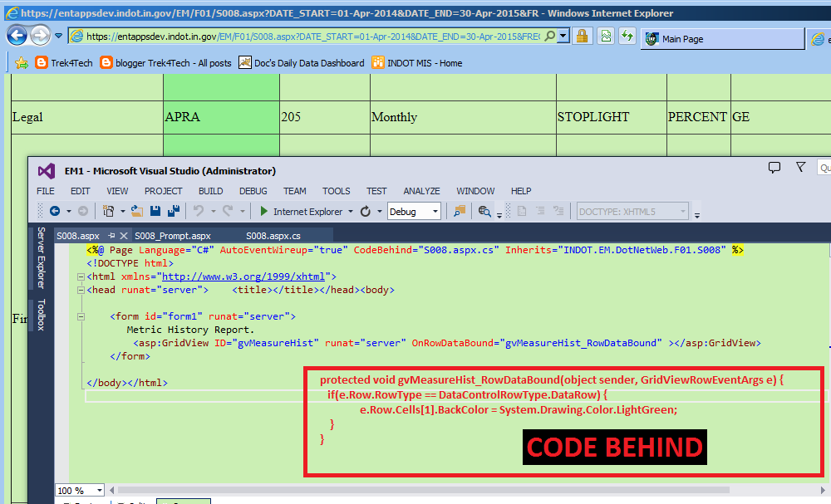Click the Legal cell in the web table
831x504 pixels.
(87, 117)
